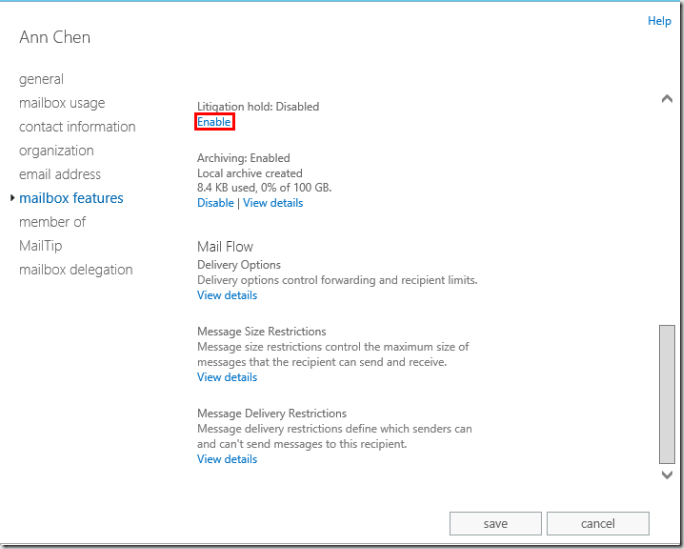The image size is (684, 549).
Task: Go to contact information section
Action: click(77, 127)
